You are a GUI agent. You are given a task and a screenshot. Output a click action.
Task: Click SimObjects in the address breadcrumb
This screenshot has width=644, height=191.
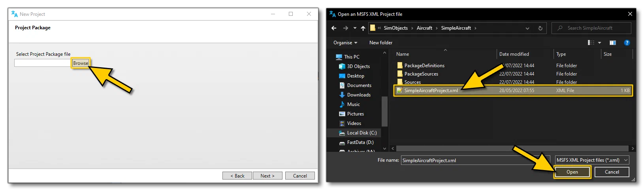[395, 28]
